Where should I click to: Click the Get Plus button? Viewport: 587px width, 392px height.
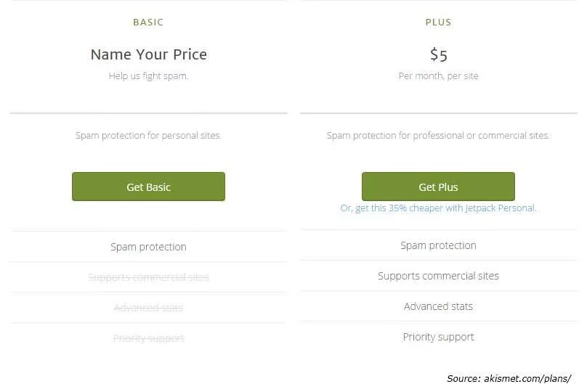(x=438, y=187)
